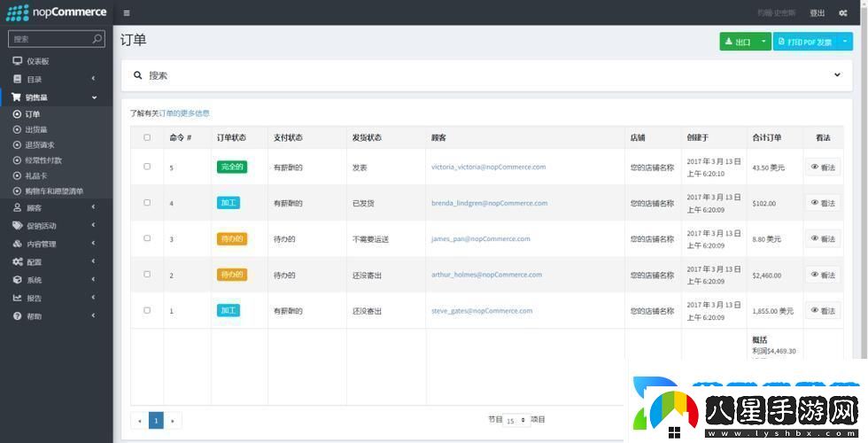
Task: Check the box for order 3
Action: click(147, 238)
